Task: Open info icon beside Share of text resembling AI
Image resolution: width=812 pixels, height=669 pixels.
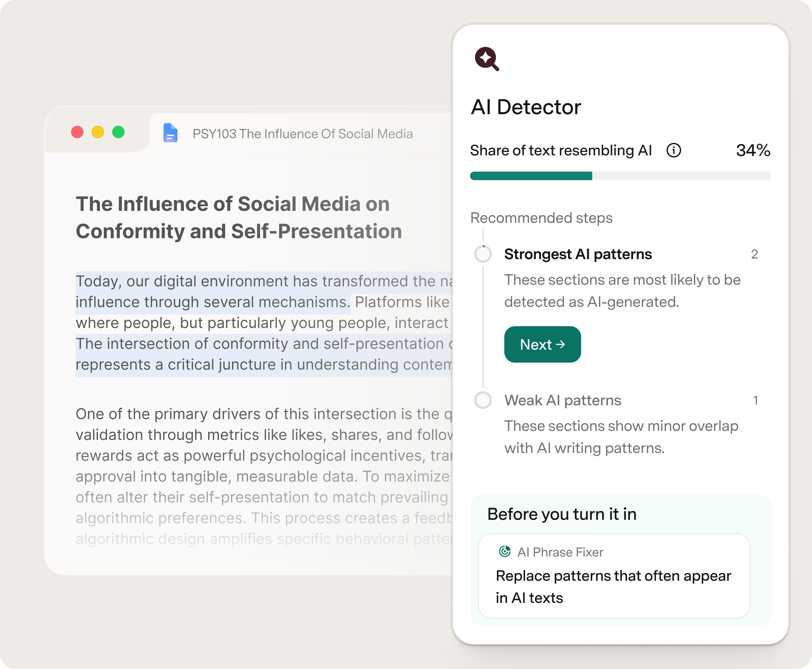Action: pos(674,150)
